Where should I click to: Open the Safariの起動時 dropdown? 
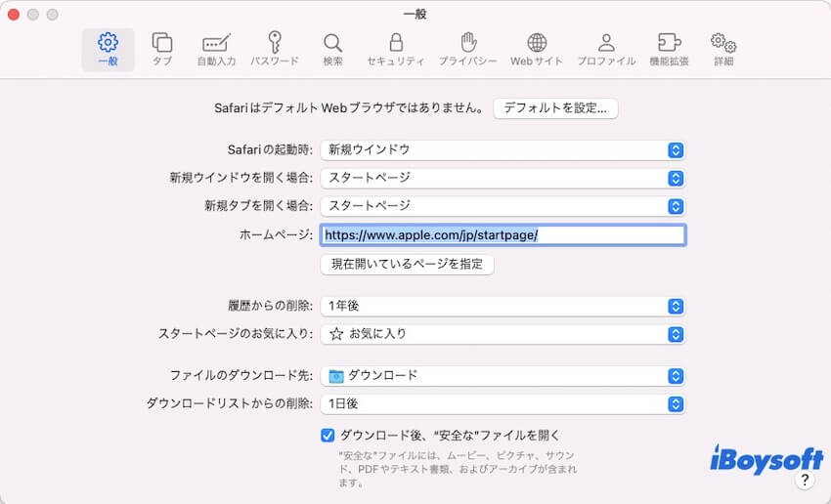click(x=503, y=149)
